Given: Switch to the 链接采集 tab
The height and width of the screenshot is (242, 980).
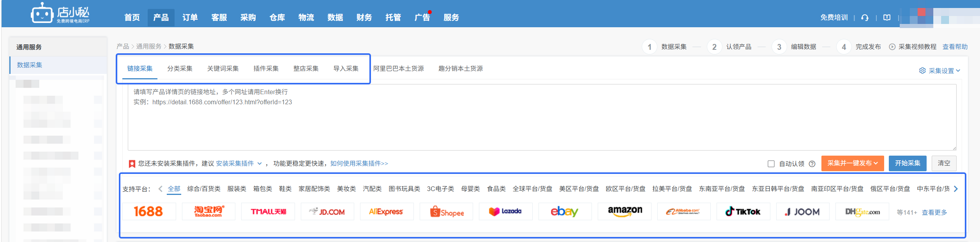Looking at the screenshot, I should [x=140, y=68].
